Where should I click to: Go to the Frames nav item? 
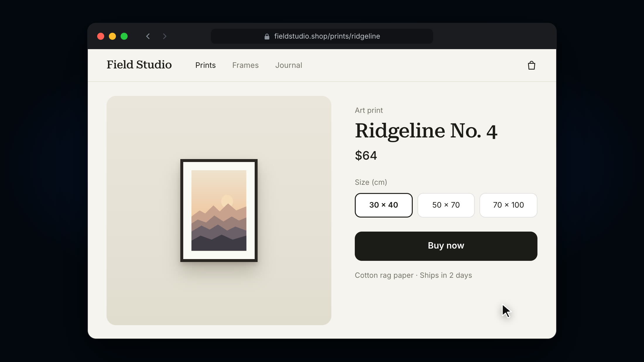pyautogui.click(x=245, y=65)
